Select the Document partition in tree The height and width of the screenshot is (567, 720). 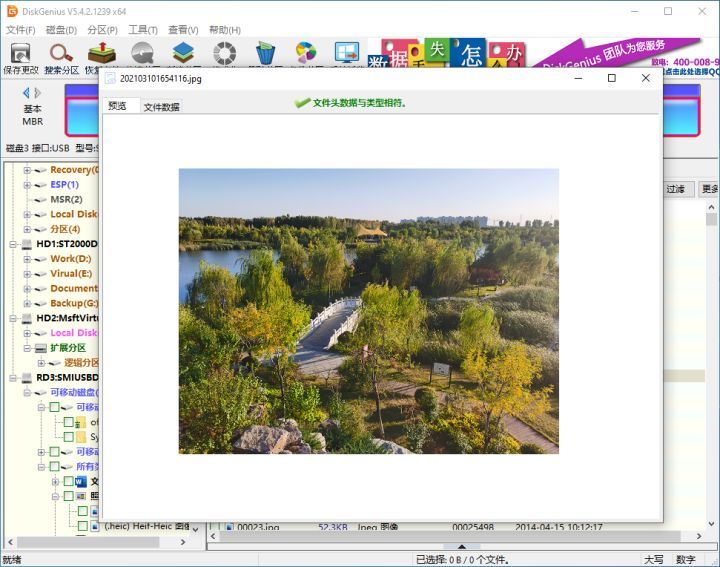point(74,288)
